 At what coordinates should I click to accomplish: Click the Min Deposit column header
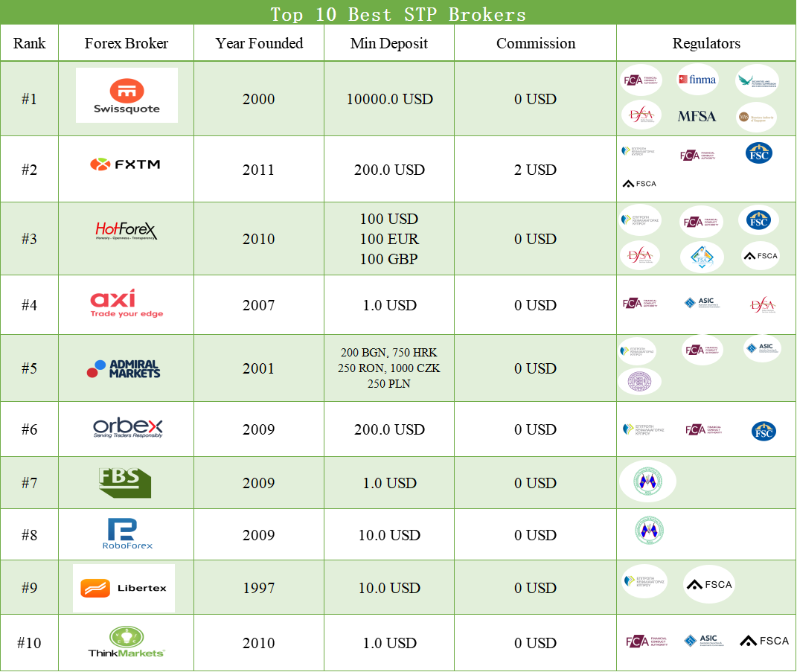[389, 43]
